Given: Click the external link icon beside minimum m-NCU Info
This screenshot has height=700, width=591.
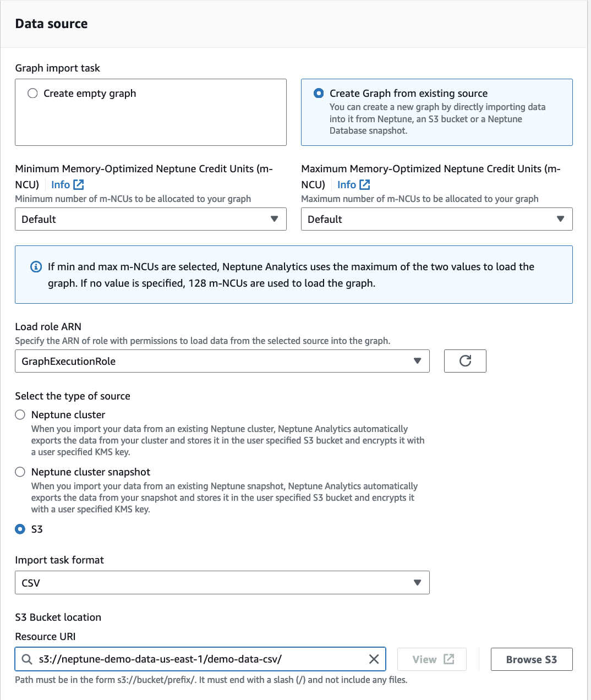Looking at the screenshot, I should coord(78,184).
